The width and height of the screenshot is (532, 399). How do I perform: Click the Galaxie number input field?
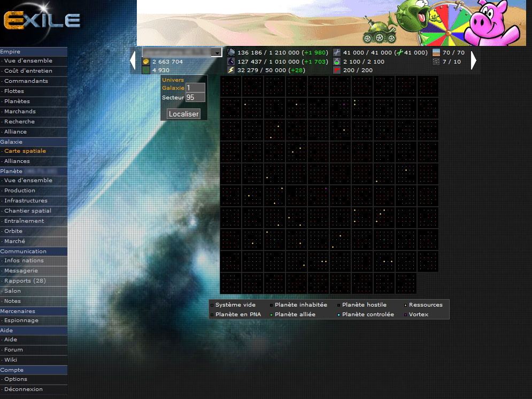click(x=195, y=88)
